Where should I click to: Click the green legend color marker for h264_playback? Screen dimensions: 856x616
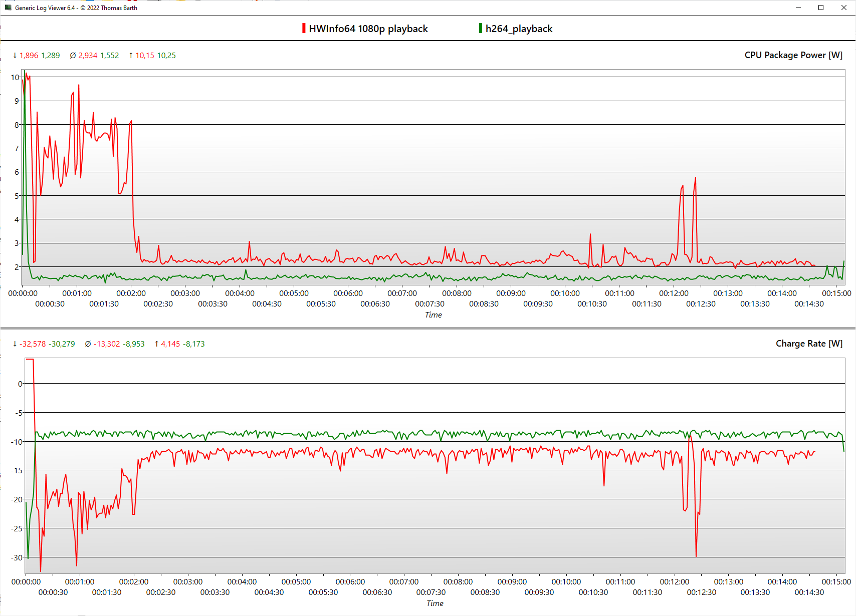point(480,28)
